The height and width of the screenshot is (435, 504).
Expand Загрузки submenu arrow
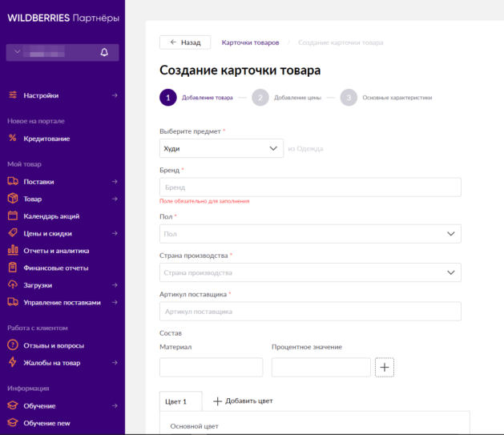[115, 285]
